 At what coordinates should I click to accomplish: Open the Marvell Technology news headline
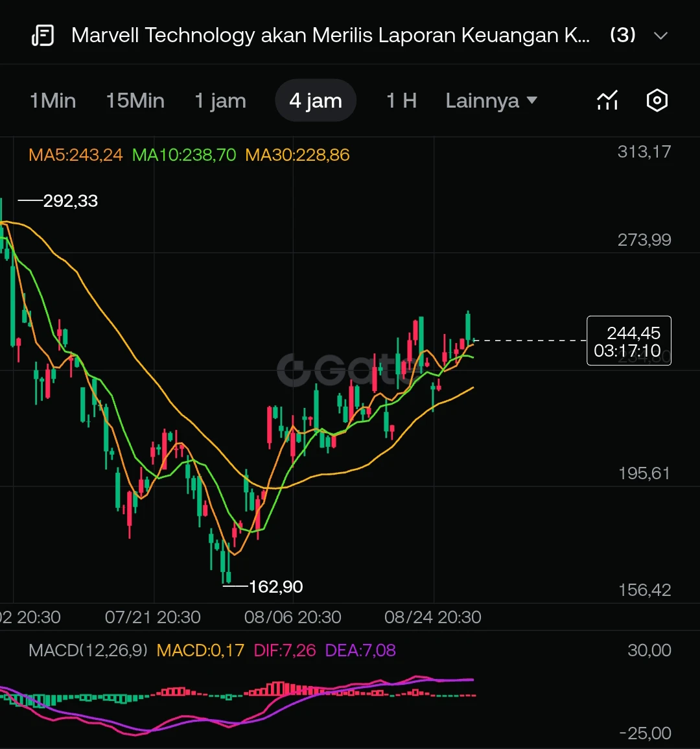tap(331, 36)
